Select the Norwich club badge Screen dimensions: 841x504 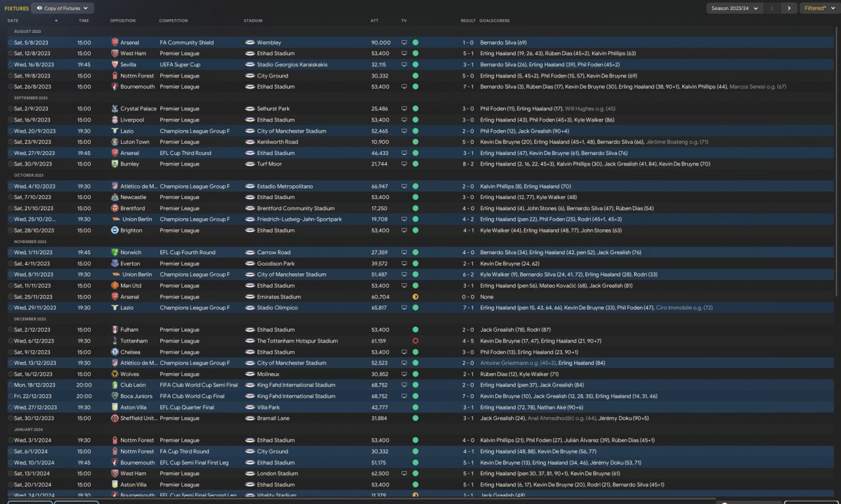pos(116,252)
